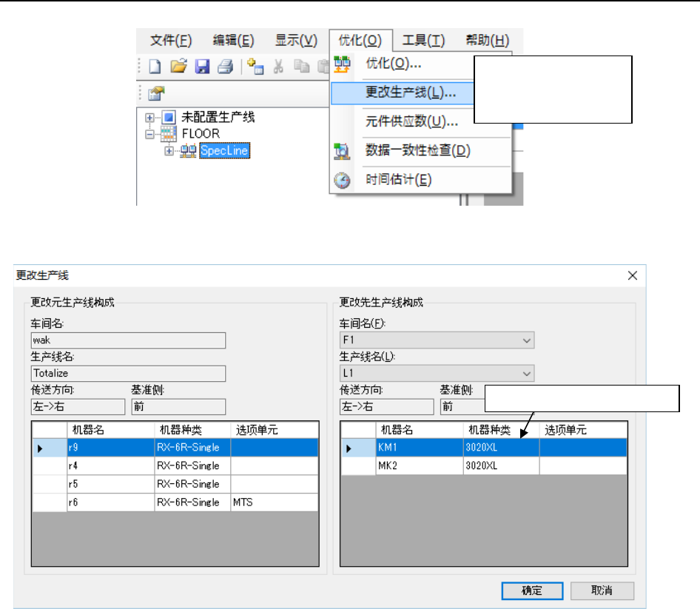Collapse the FLOOR tree node

[149, 134]
